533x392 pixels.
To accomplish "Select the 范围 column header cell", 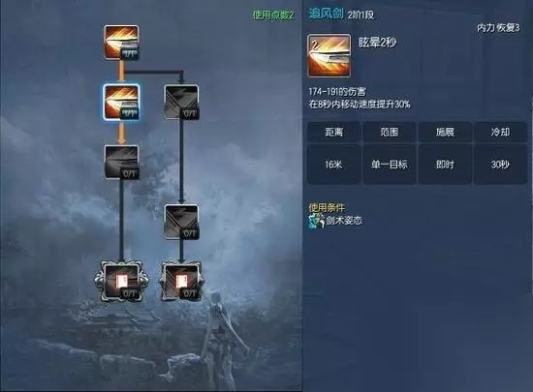I will click(390, 132).
